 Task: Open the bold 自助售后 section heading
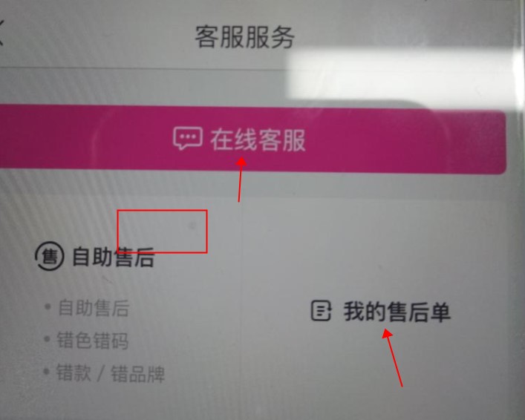tap(113, 257)
